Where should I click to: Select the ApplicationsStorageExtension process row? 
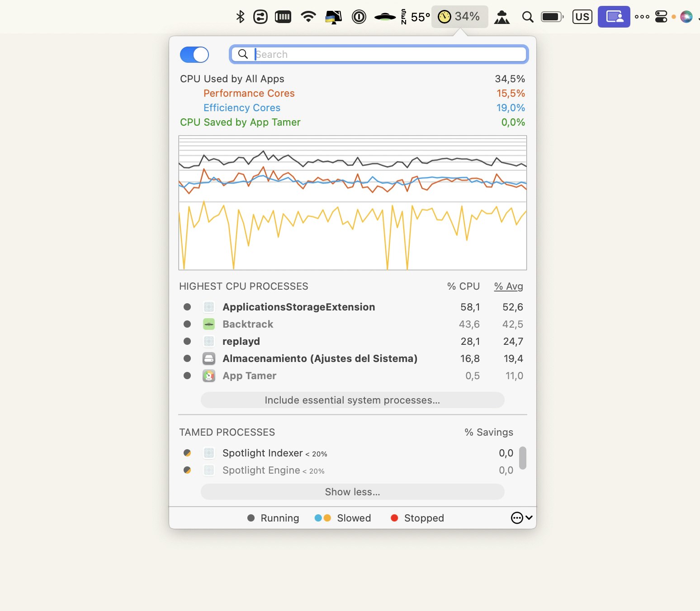(x=353, y=307)
